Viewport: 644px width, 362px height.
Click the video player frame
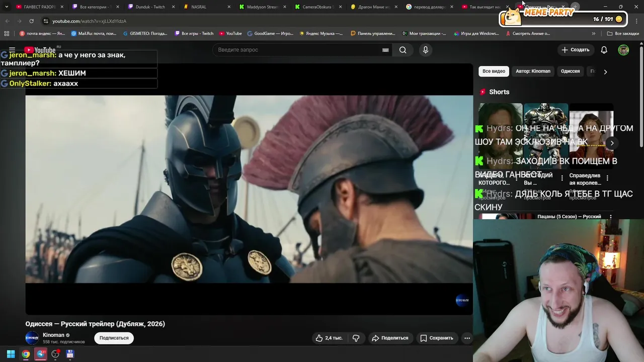click(249, 189)
